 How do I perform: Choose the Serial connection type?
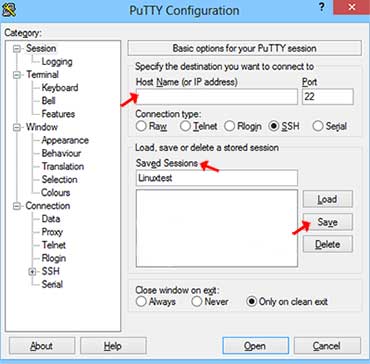tap(318, 126)
